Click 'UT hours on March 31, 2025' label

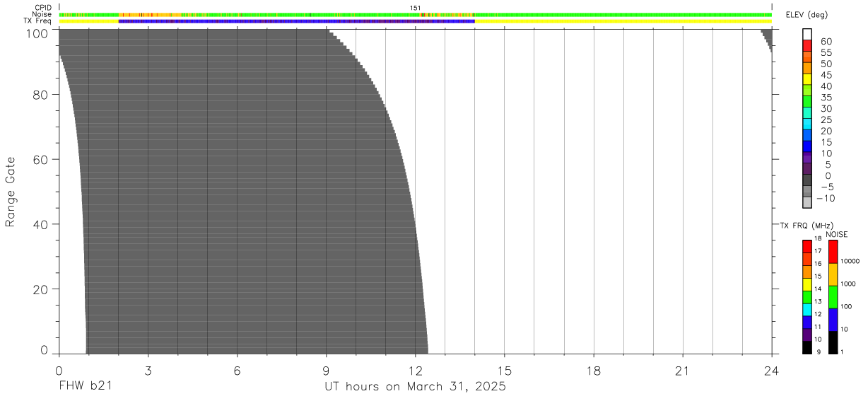415,387
